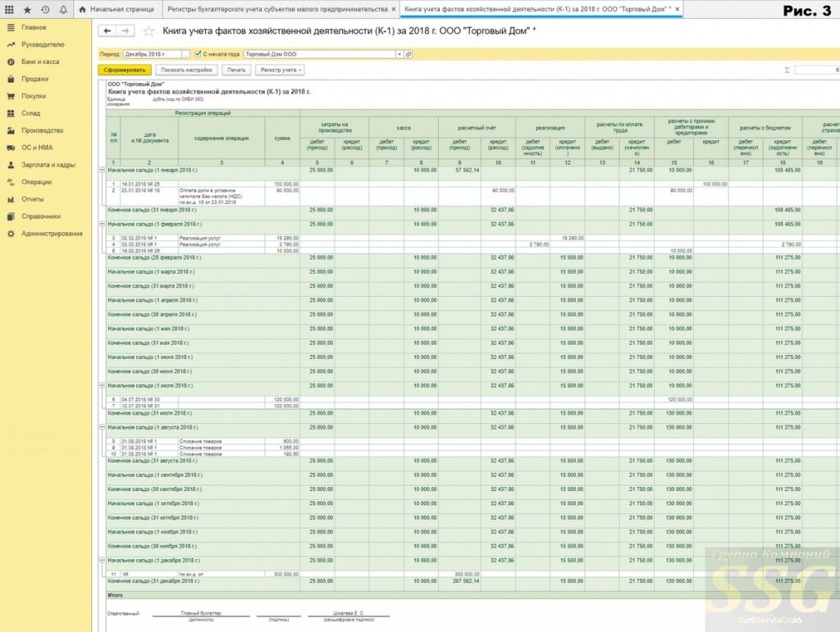
Task: Open Покупки section
Action: click(x=34, y=96)
